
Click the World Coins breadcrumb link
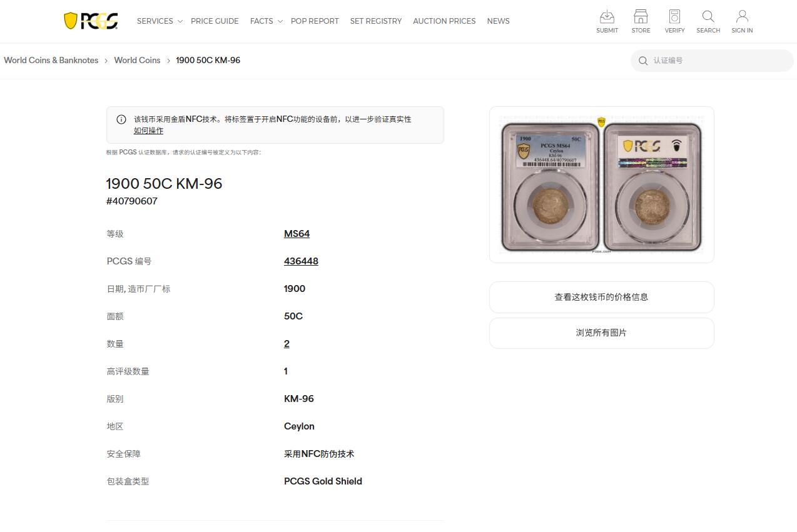[137, 60]
